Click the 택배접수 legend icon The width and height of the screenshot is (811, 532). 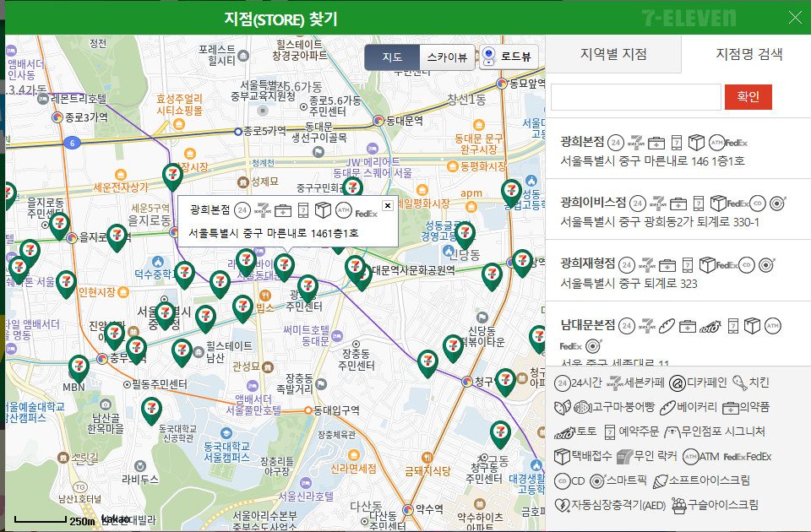tap(563, 457)
